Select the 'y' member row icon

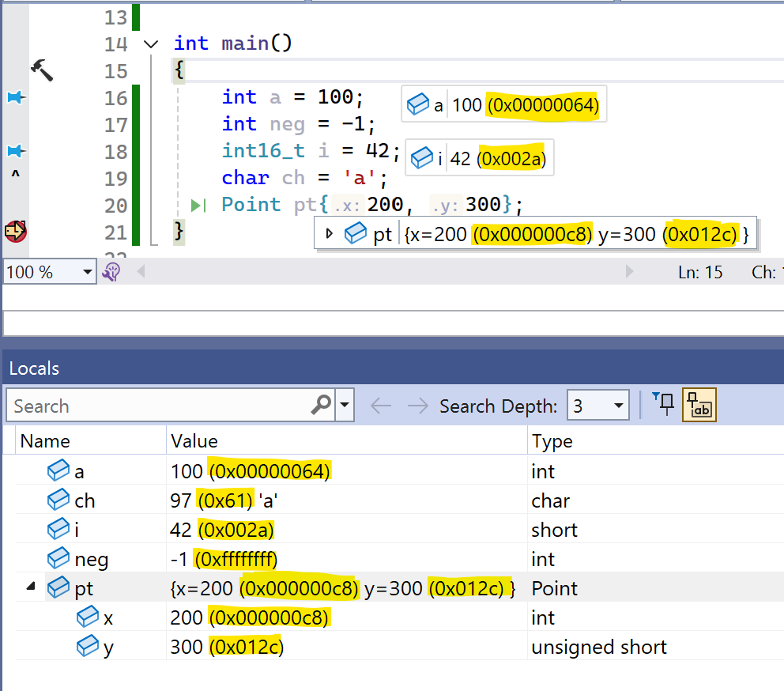pos(88,646)
